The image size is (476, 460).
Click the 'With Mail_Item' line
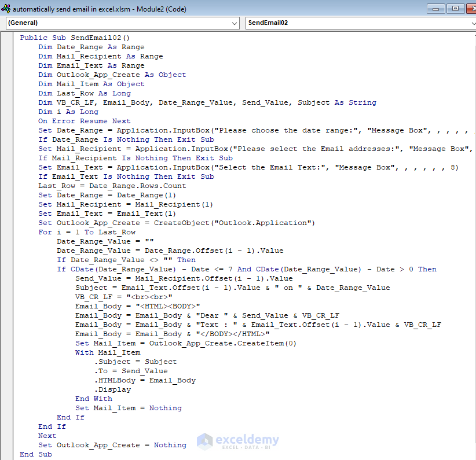click(108, 352)
